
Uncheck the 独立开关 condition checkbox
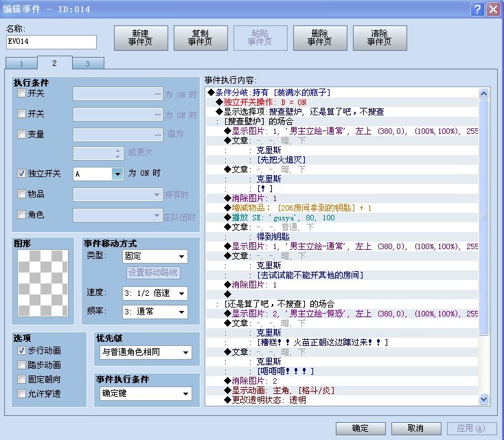coord(21,174)
